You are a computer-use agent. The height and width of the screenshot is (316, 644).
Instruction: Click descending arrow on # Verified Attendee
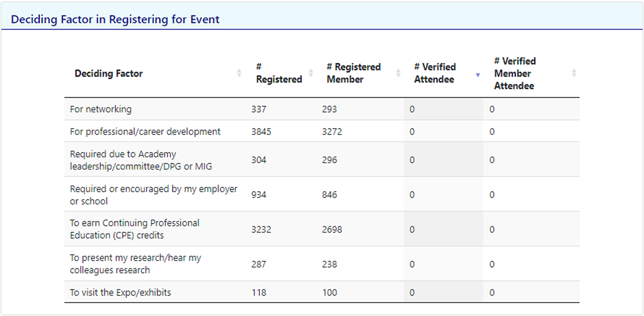[478, 75]
